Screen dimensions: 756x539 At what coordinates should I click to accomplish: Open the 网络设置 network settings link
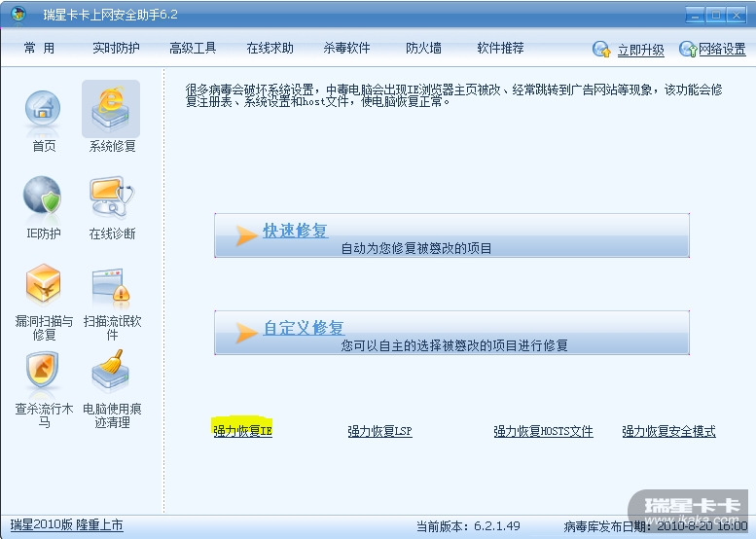pos(722,50)
